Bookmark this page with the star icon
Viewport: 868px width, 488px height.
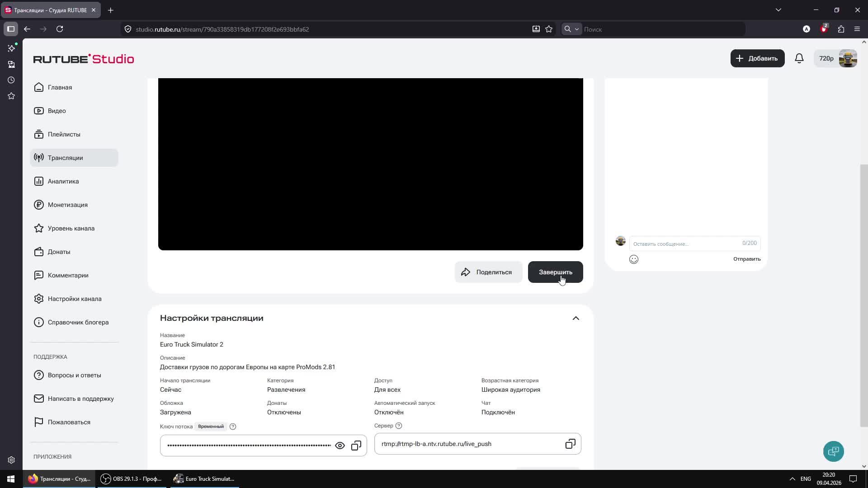point(549,29)
